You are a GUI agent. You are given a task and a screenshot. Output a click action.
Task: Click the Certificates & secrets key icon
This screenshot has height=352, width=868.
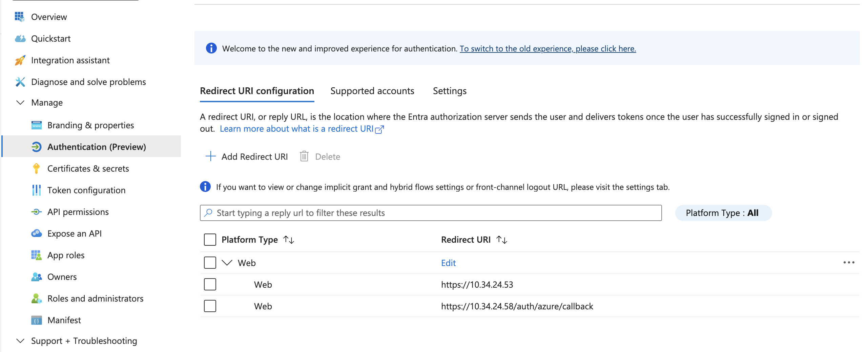pyautogui.click(x=36, y=169)
